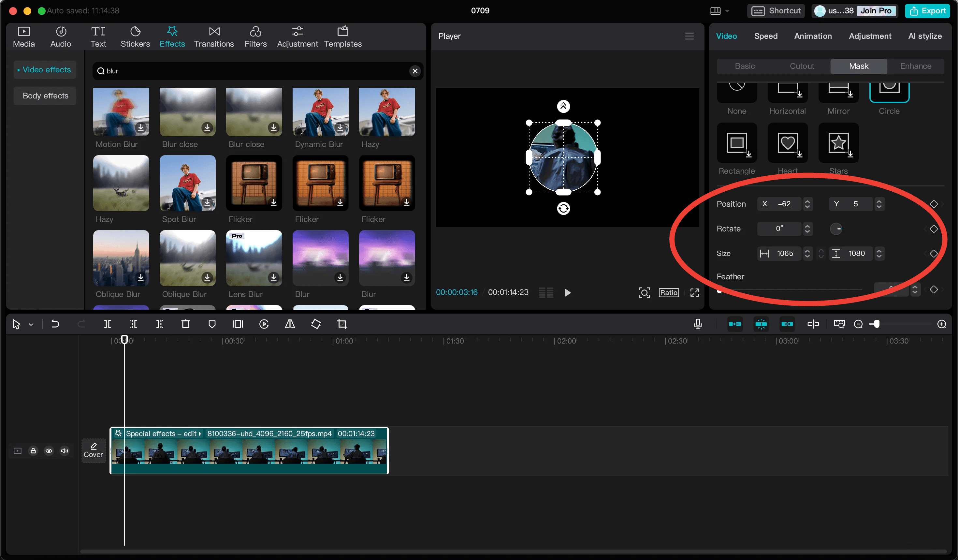Open the Ratio dropdown

[669, 292]
